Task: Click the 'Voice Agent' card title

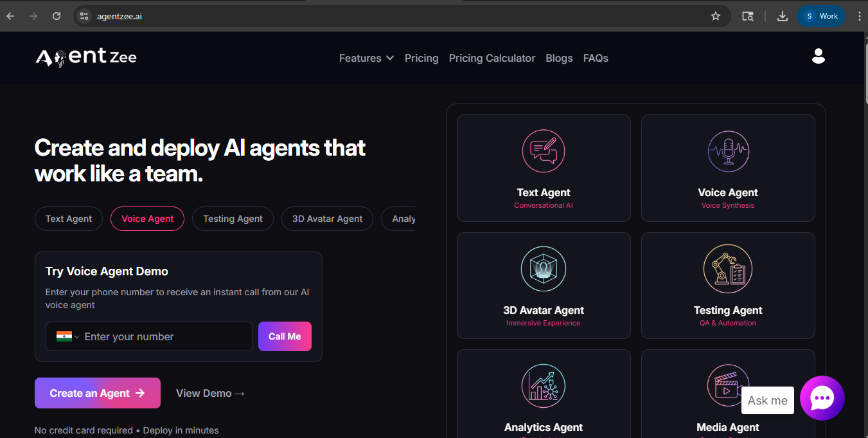Action: click(728, 192)
